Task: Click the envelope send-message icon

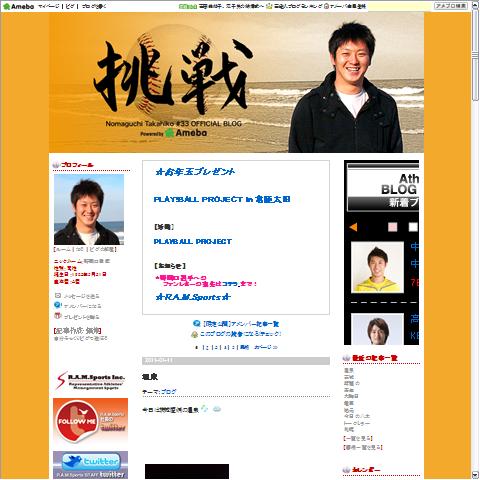Action: [58, 295]
